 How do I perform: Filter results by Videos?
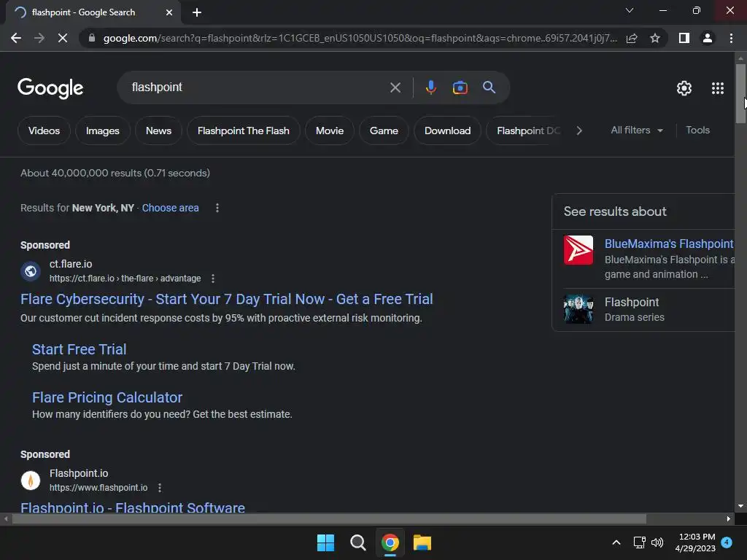(44, 131)
